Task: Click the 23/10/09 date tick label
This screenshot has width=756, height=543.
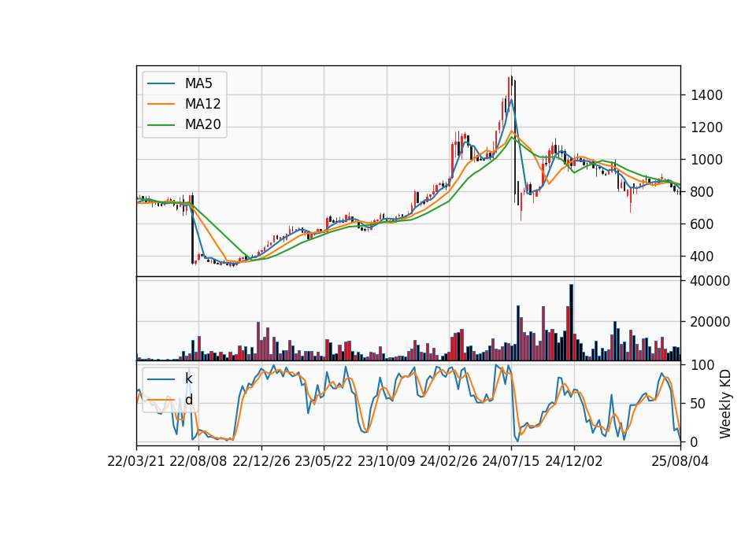Action: (x=386, y=461)
